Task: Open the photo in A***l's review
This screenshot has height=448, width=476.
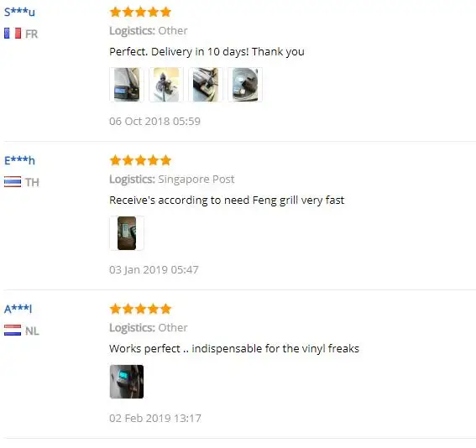Action: (127, 382)
